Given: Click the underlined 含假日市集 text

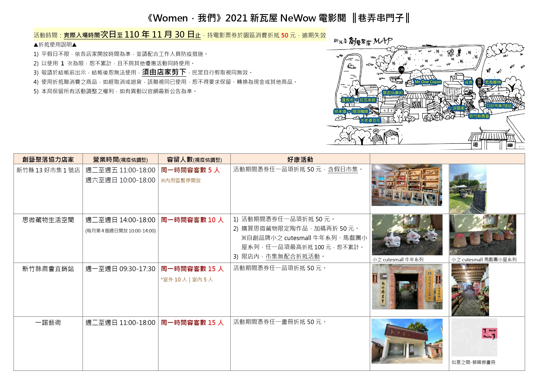Looking at the screenshot, I should pyautogui.click(x=343, y=170).
